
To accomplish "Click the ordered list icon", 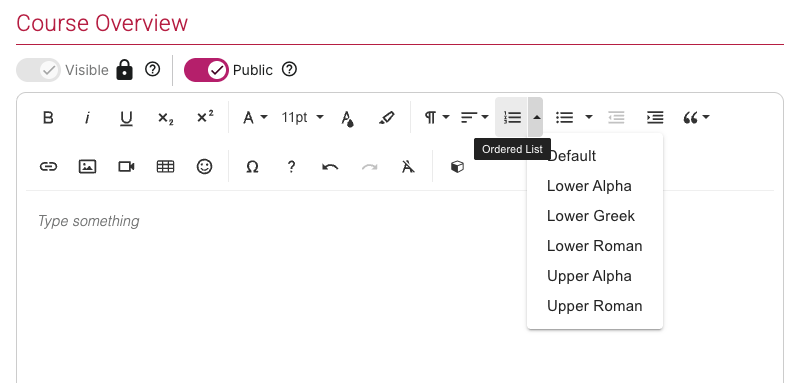I will [x=512, y=118].
